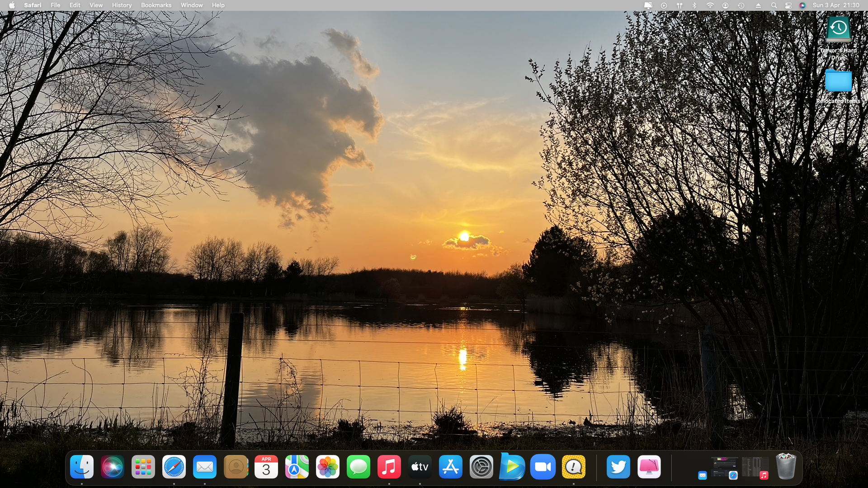Screen dimensions: 868x488
Task: Open Finder from the Dock
Action: (x=82, y=467)
